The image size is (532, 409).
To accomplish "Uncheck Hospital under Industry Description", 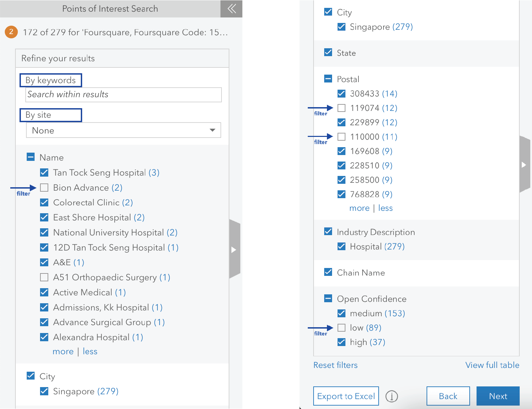I will pyautogui.click(x=341, y=246).
